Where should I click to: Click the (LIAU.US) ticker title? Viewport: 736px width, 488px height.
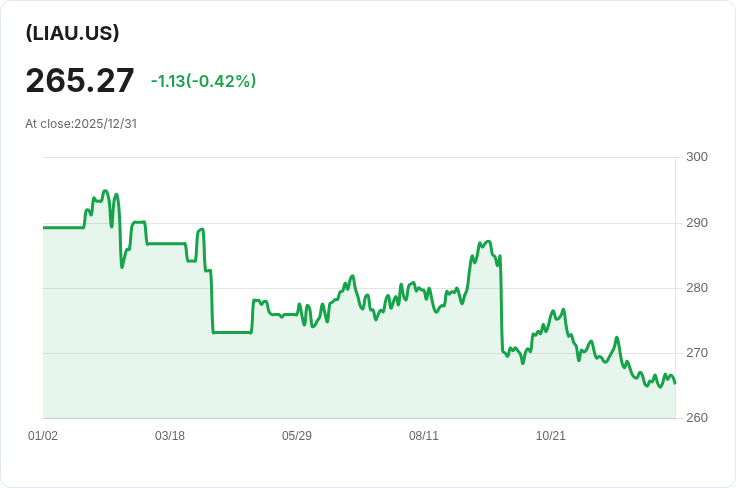(72, 33)
